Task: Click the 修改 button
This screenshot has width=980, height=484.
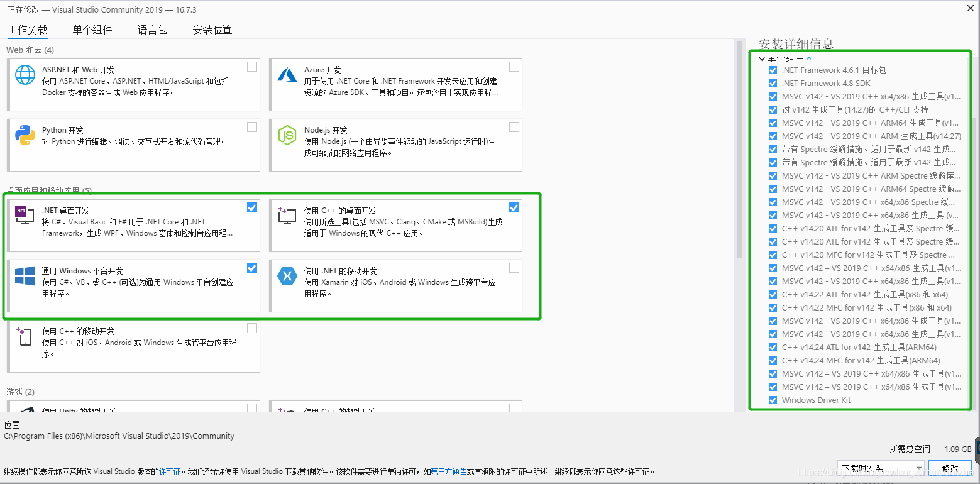Action: pos(950,468)
